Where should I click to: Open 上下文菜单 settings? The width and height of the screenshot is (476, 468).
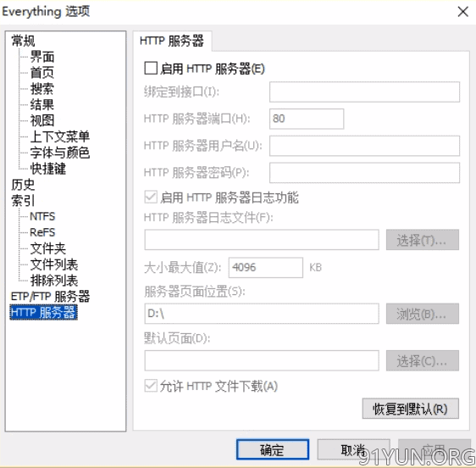click(60, 136)
